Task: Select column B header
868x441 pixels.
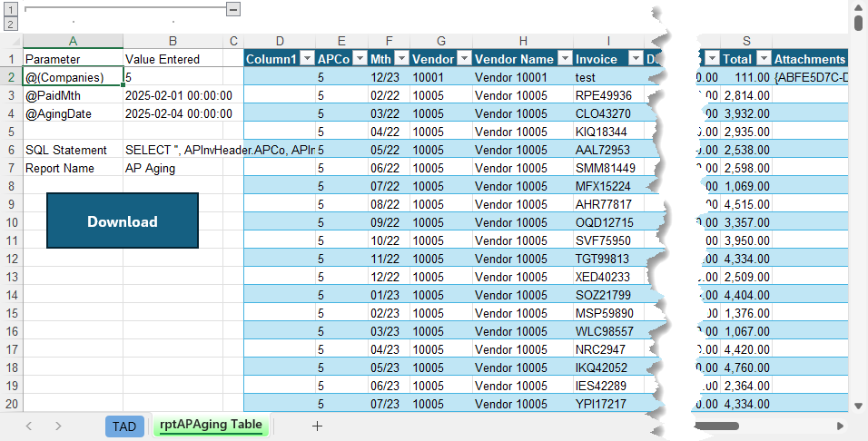Action: point(173,41)
